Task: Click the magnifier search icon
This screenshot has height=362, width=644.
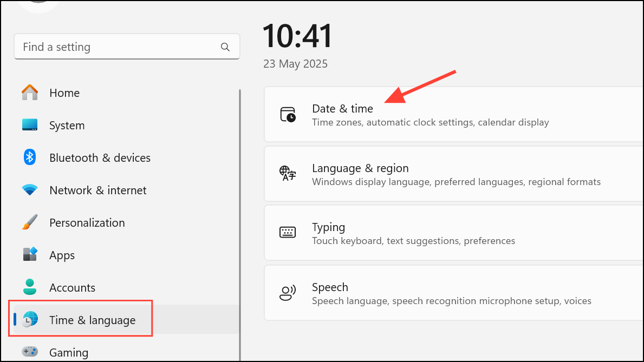Action: (225, 47)
